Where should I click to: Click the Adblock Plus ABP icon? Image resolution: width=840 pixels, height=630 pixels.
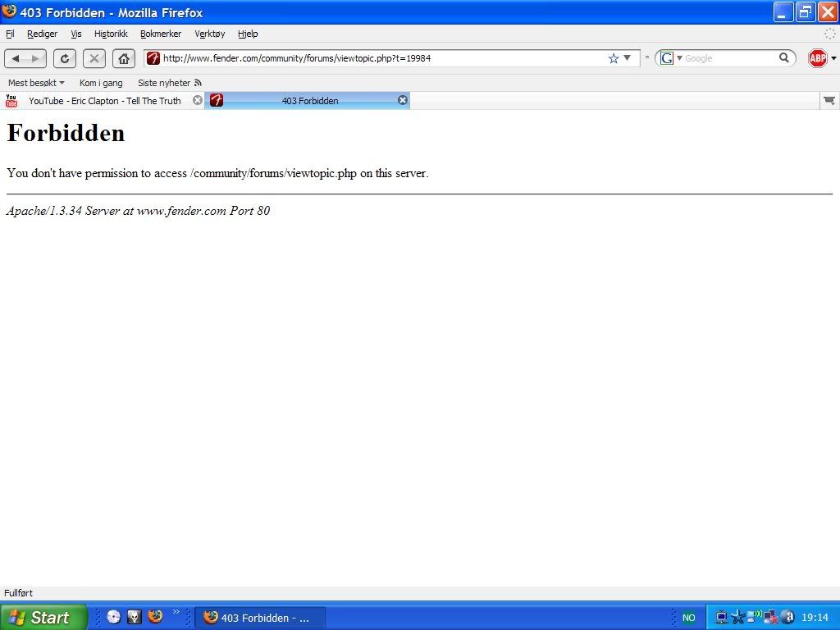tap(817, 58)
